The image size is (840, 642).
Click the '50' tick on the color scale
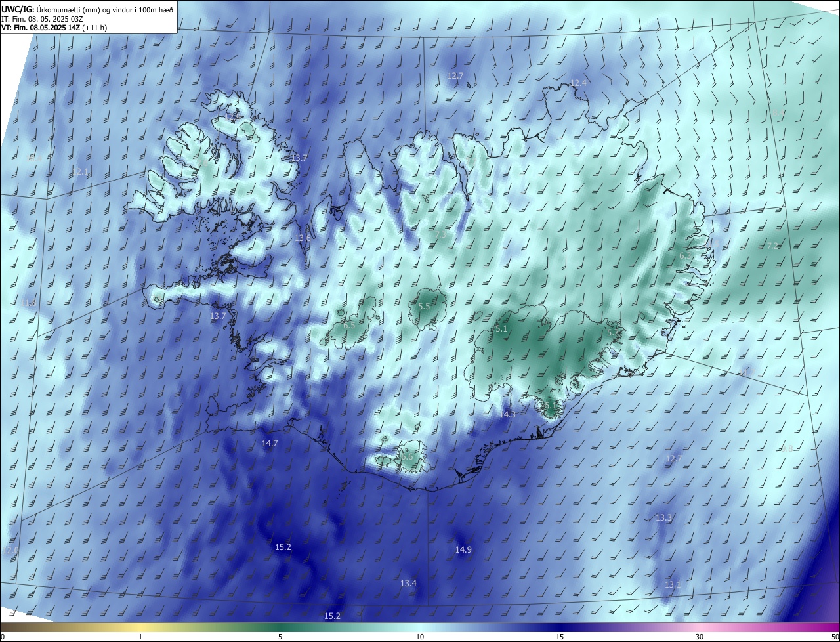coord(835,637)
